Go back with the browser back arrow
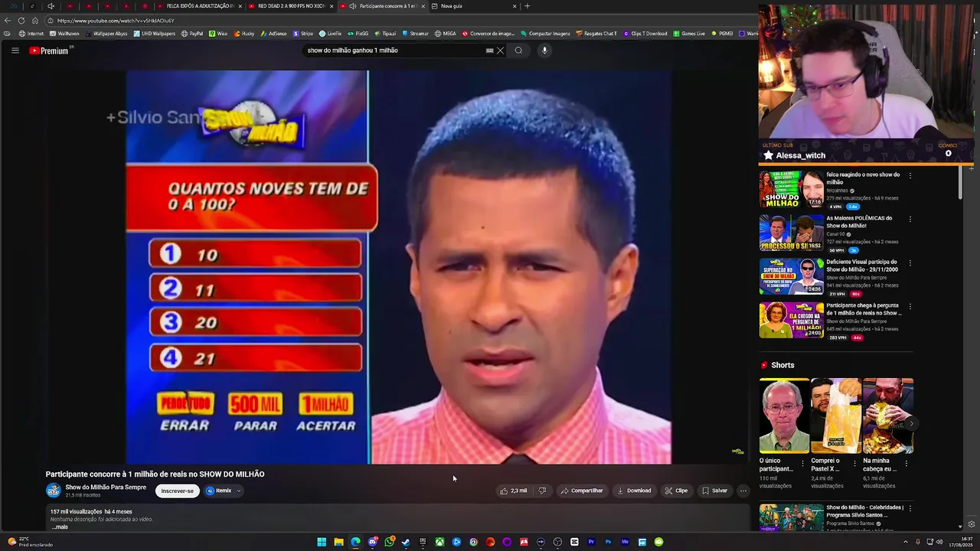The image size is (980, 551). tap(8, 21)
